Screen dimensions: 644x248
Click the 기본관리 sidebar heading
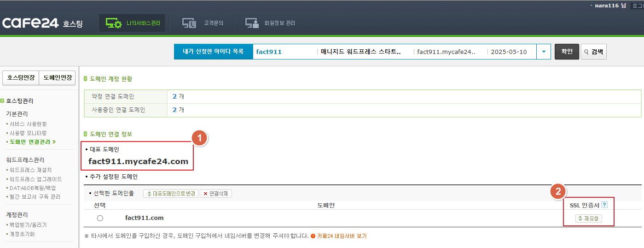[x=17, y=114]
